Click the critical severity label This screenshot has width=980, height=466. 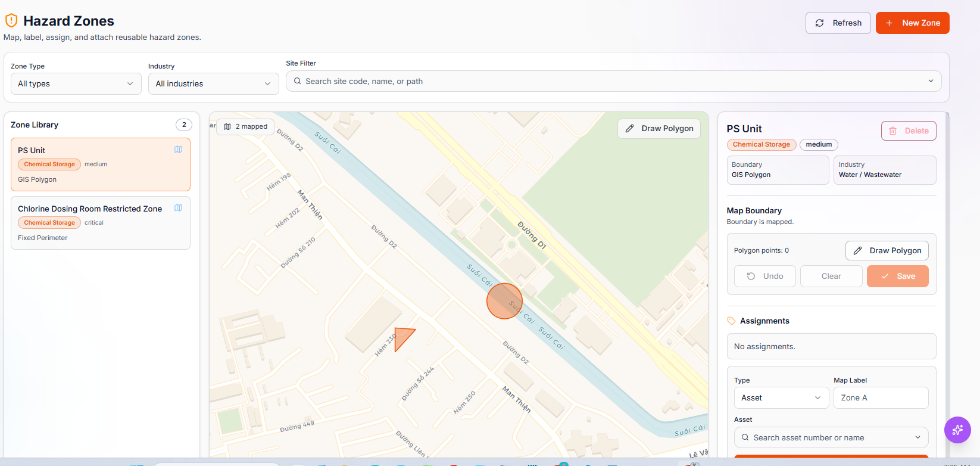tap(94, 223)
